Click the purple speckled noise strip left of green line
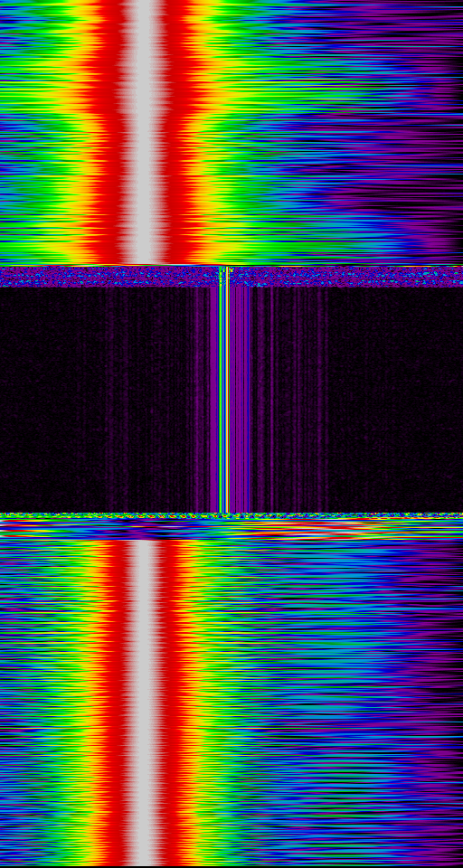Image resolution: width=463 pixels, height=868 pixels. [x=109, y=277]
